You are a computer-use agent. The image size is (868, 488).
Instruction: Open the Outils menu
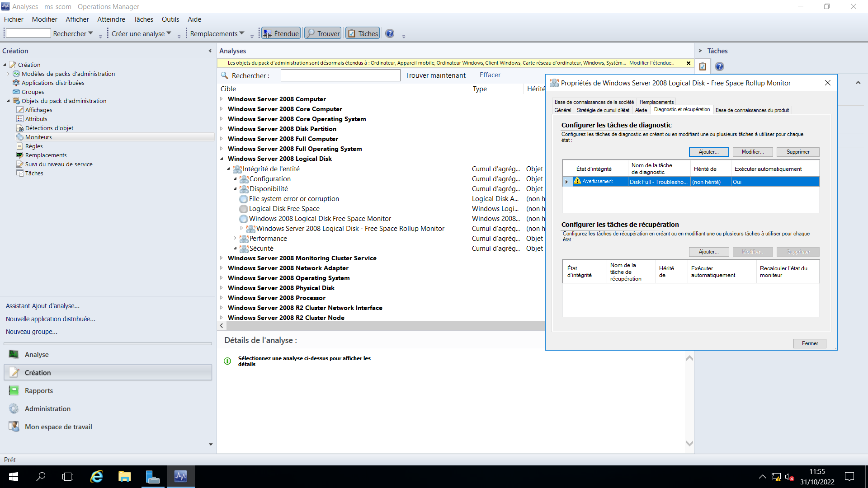(x=170, y=19)
